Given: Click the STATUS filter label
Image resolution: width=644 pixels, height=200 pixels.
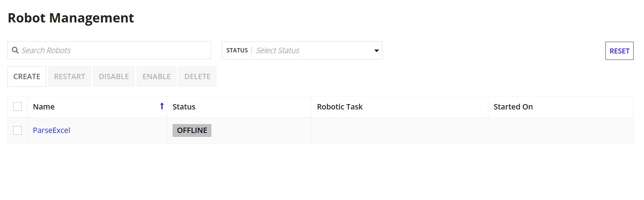Looking at the screenshot, I should pos(237,50).
